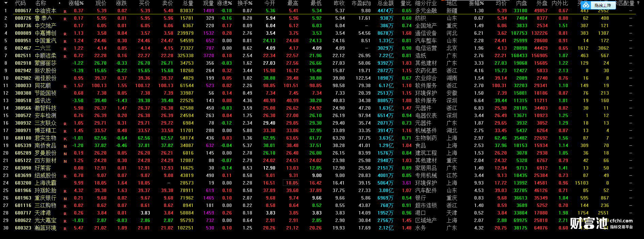Select stock name 三江购物
The width and height of the screenshot is (644, 239).
click(x=46, y=205)
